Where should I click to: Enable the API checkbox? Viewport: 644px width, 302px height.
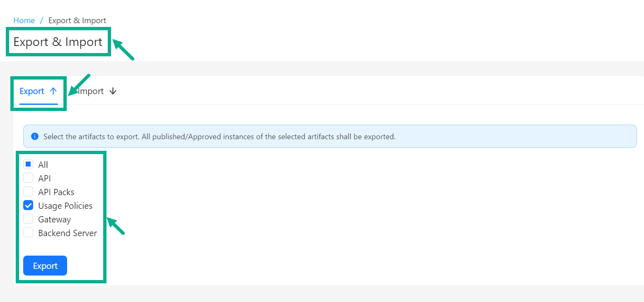point(28,178)
